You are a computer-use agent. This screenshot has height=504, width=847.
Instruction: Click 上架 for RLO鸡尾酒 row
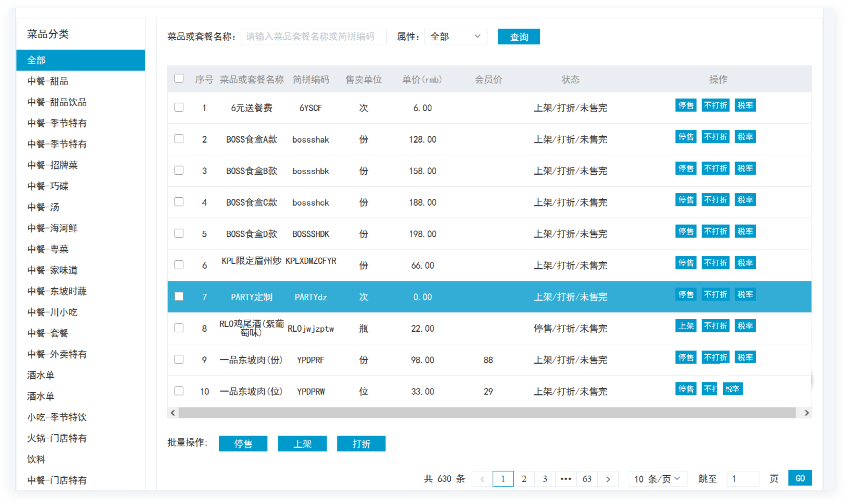[x=686, y=326]
